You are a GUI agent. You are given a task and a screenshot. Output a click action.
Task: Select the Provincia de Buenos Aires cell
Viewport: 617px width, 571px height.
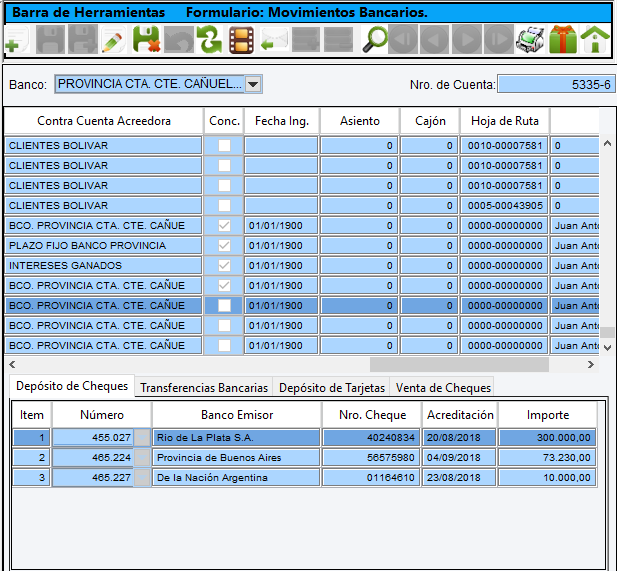click(236, 457)
